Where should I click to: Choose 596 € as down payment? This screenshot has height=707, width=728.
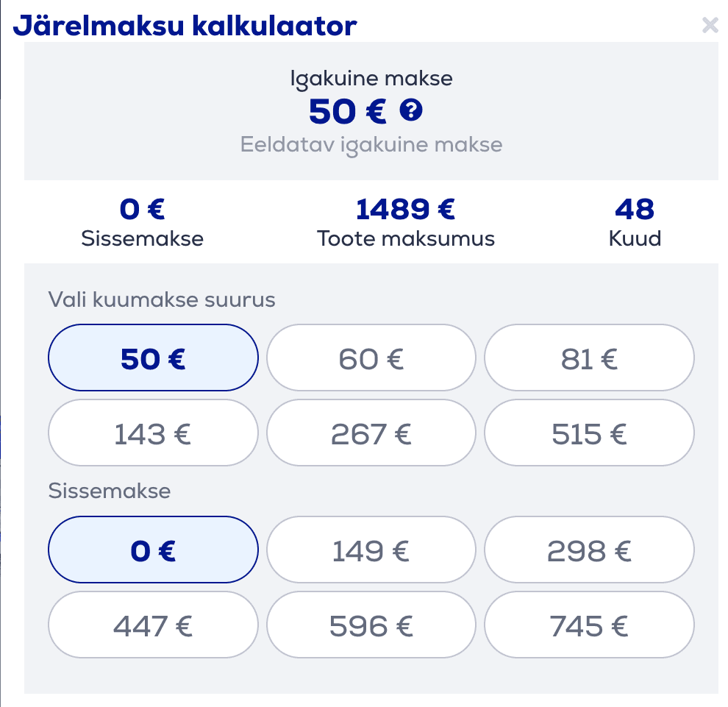[x=371, y=625]
